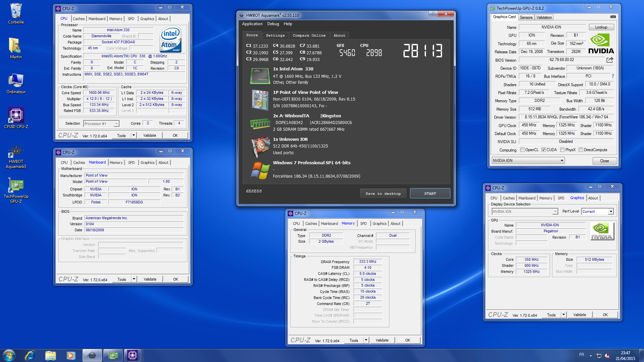Image resolution: width=644 pixels, height=362 pixels.
Task: Click the graphics card image in Aquamark
Action: [260, 147]
